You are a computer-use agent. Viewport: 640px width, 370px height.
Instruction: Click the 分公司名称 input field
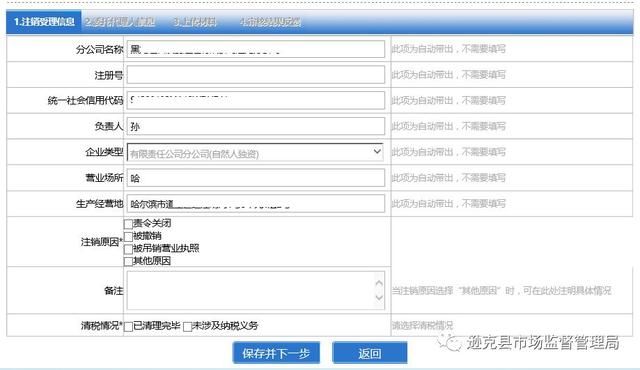[x=256, y=49]
